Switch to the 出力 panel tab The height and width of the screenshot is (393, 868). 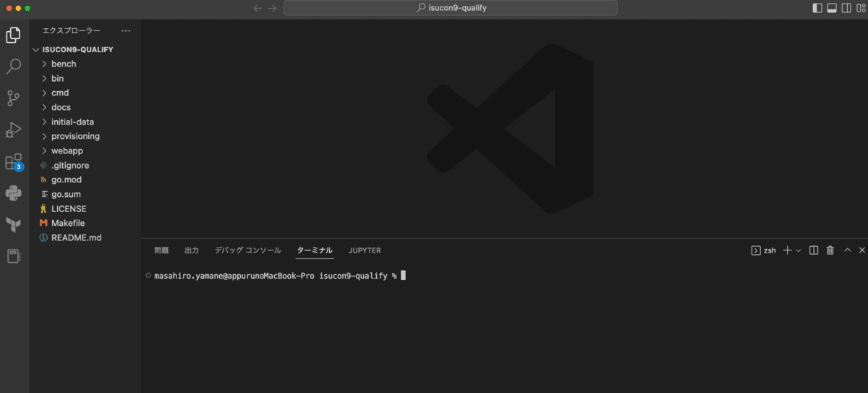tap(192, 250)
